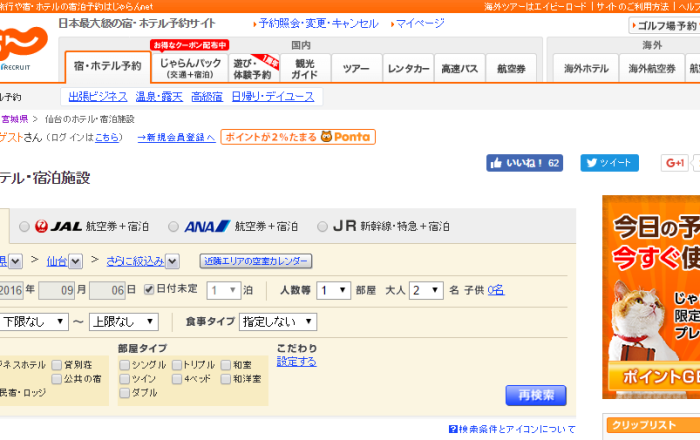Check the ツイン room type
Screen dimensions: 700x440
(125, 379)
